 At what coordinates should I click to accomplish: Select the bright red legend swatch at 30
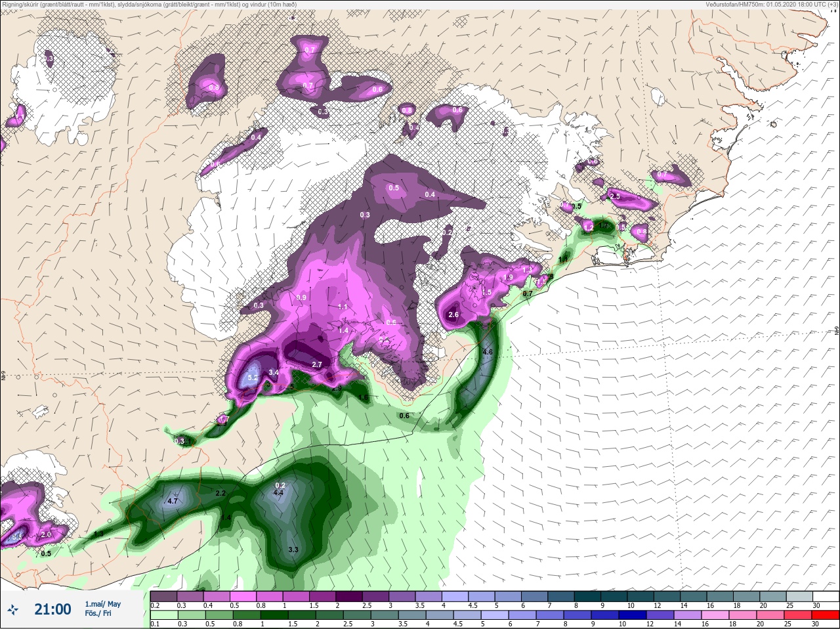pyautogui.click(x=826, y=615)
